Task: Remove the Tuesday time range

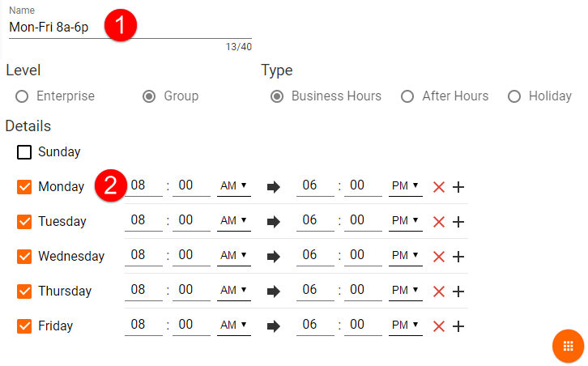Action: 439,222
